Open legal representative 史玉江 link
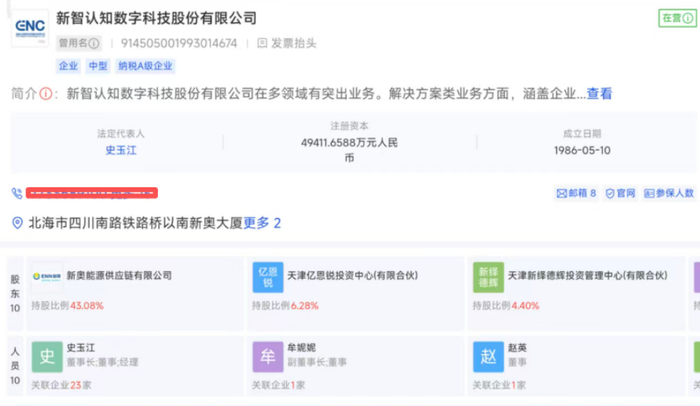 [121, 150]
